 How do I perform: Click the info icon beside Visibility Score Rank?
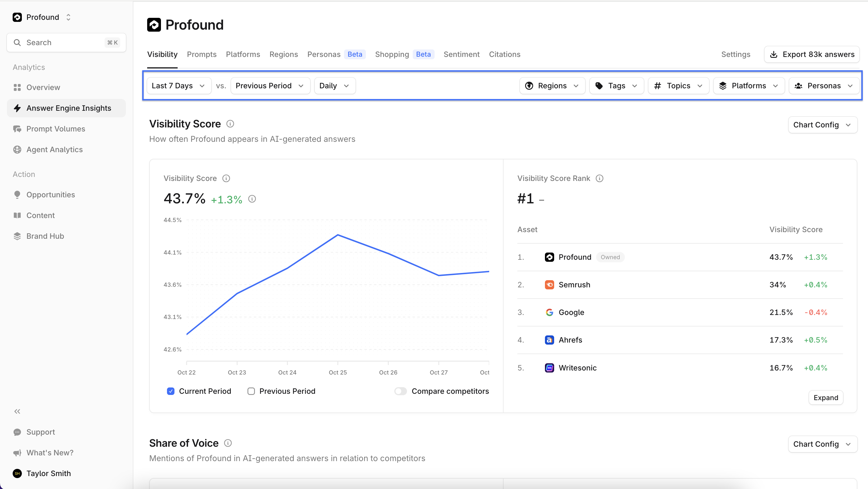[600, 178]
